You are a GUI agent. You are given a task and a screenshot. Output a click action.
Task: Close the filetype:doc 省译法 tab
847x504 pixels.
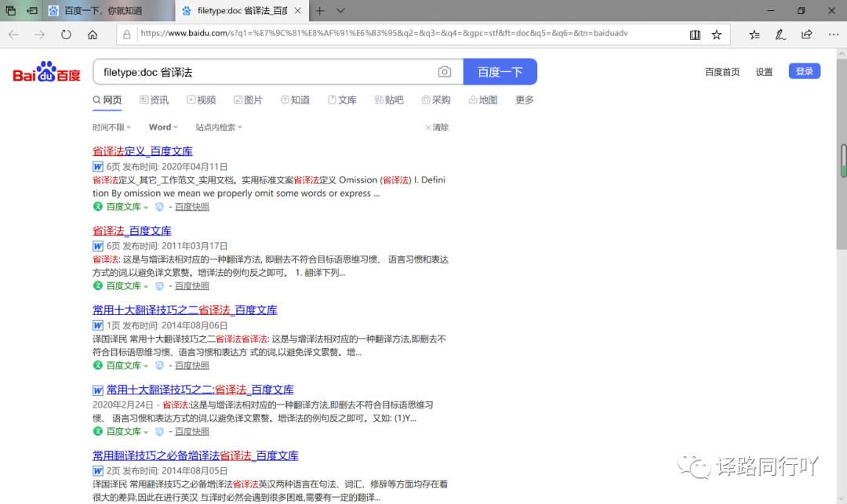[x=298, y=11]
